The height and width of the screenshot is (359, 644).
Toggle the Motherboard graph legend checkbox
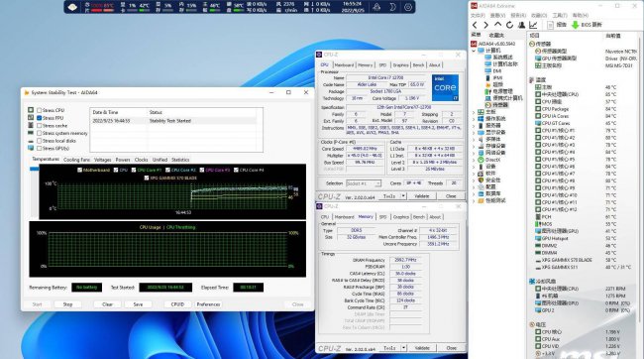point(79,170)
